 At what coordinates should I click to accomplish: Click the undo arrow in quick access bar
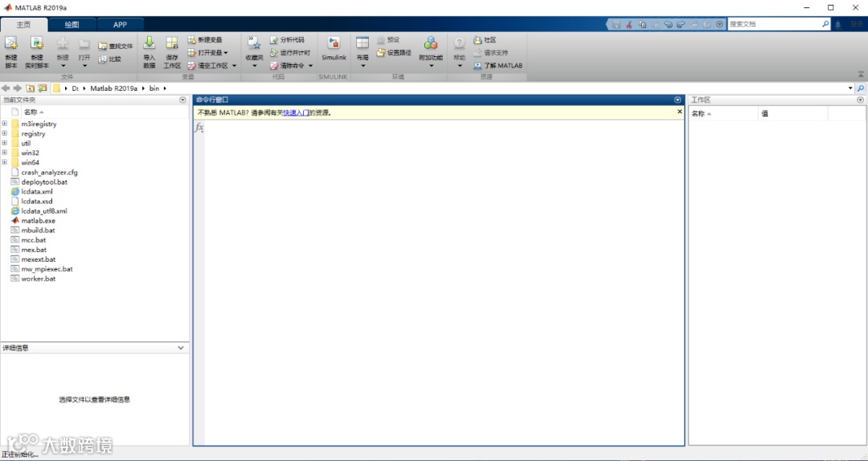click(x=668, y=24)
